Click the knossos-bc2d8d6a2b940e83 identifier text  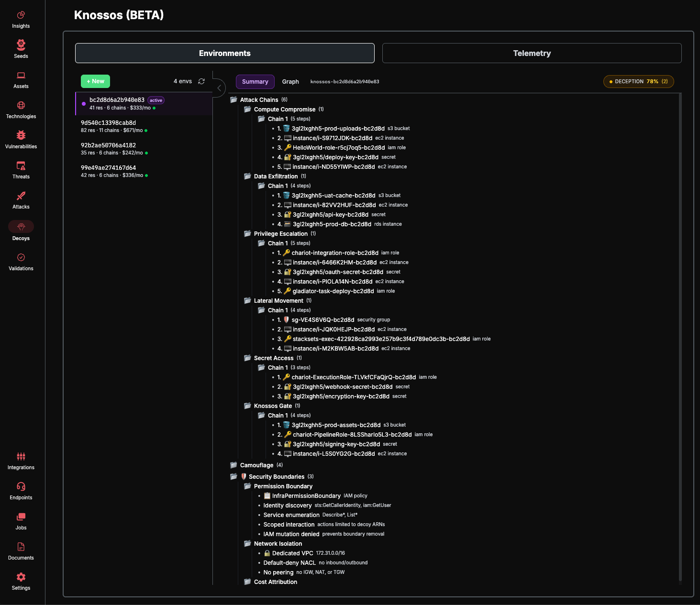(345, 82)
